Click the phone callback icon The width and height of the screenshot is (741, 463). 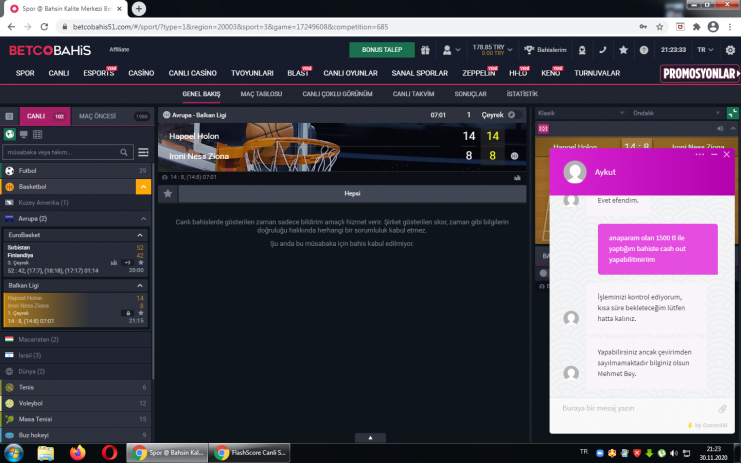[603, 50]
